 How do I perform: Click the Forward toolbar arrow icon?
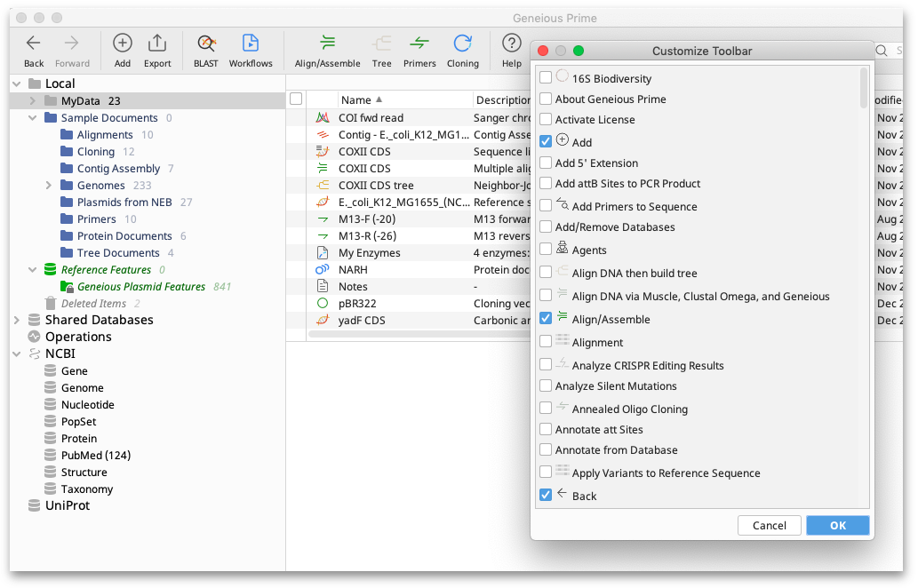coord(71,43)
